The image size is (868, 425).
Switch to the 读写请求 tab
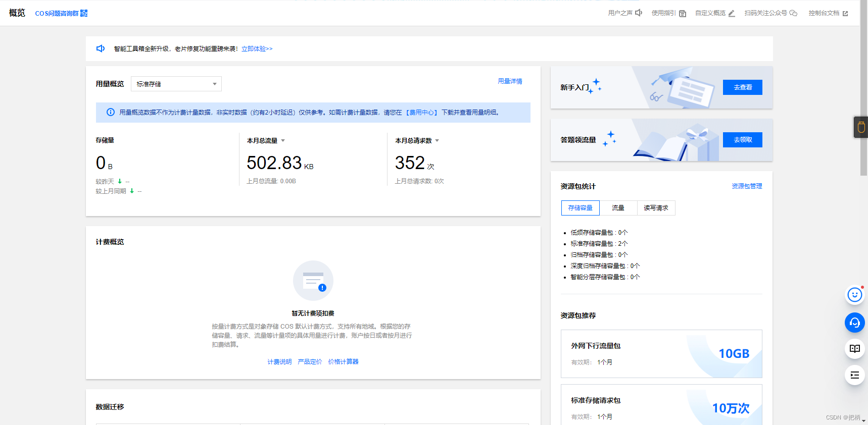coord(656,208)
